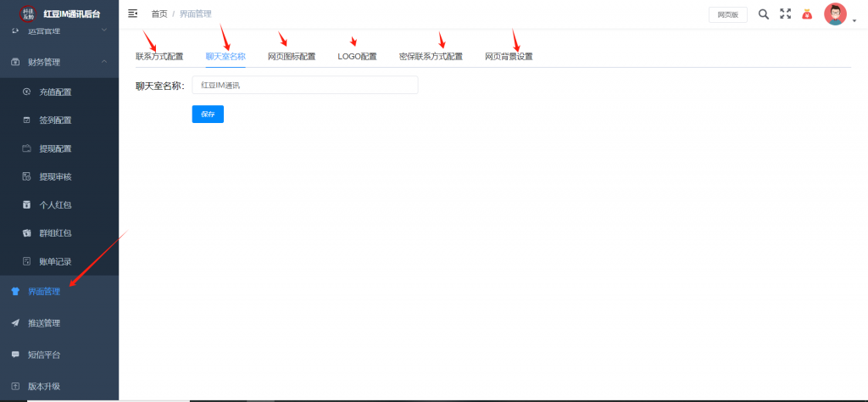Go to 个人红包 sidebar item
This screenshot has height=402, width=868.
pos(55,205)
